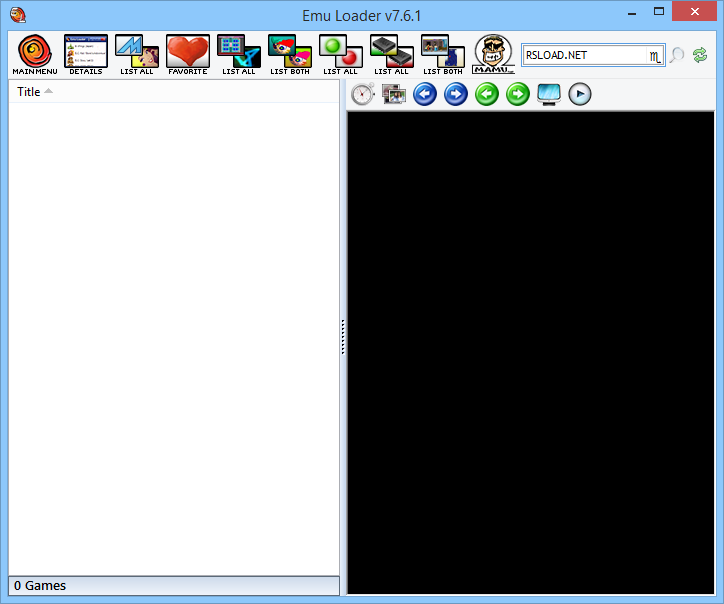Click the Emu Loader title bar icon
724x604 pixels.
18,15
